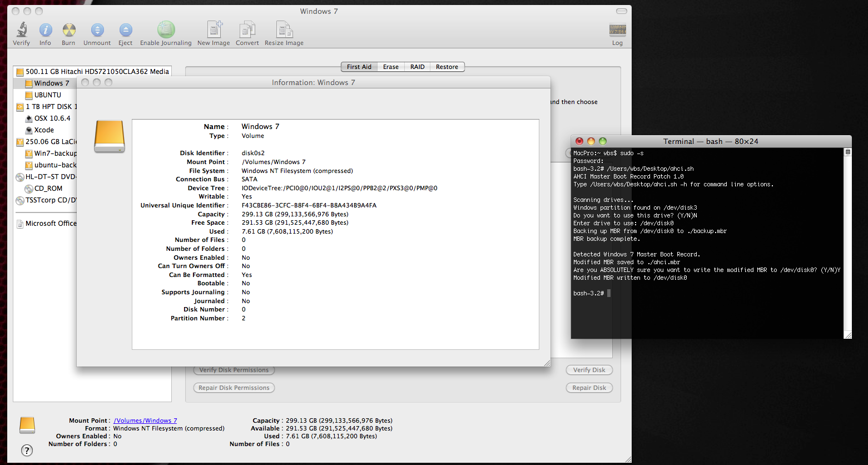Select the Xcode volume in sidebar
Image resolution: width=868 pixels, height=465 pixels.
tap(45, 130)
